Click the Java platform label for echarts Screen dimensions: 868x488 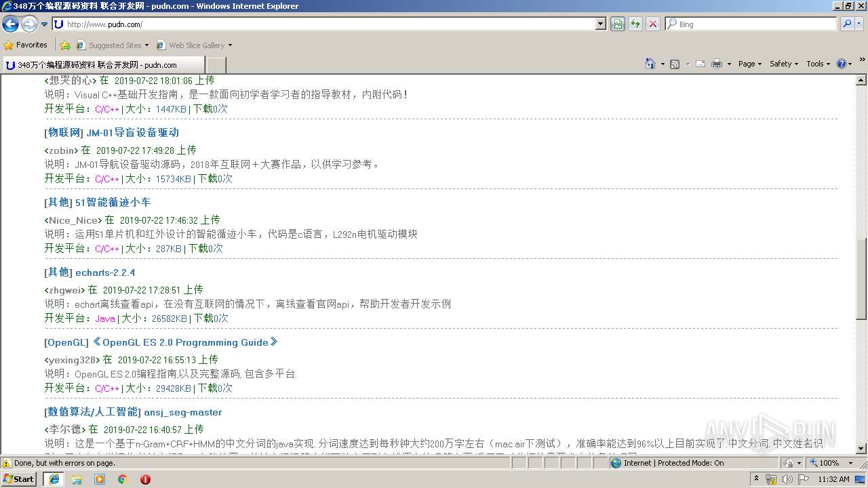click(105, 319)
